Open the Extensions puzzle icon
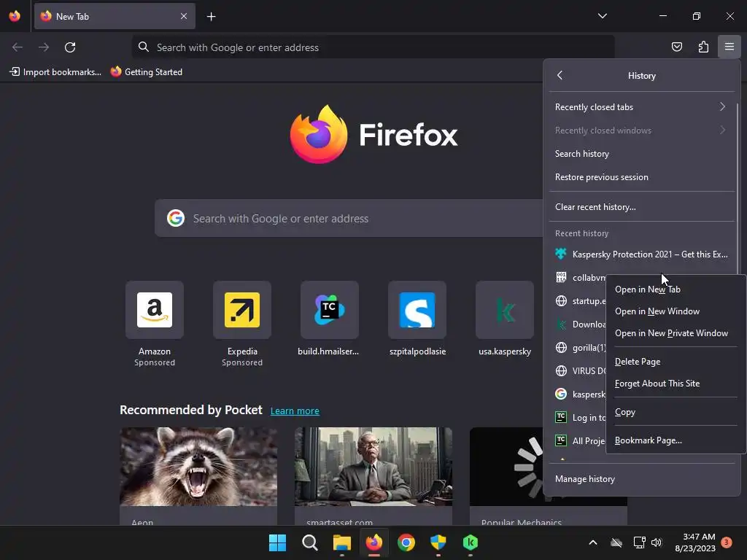The width and height of the screenshot is (747, 560). click(x=703, y=47)
